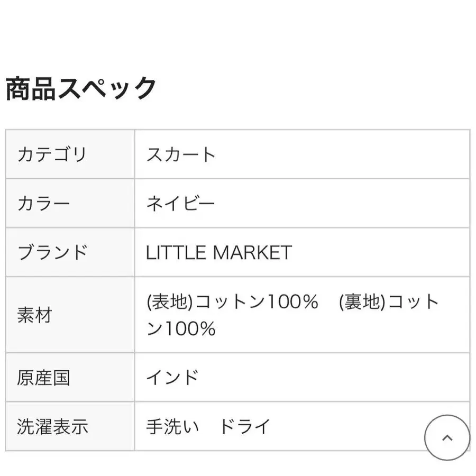Click the 商品スペック heading
This screenshot has width=476, height=476.
[81, 88]
